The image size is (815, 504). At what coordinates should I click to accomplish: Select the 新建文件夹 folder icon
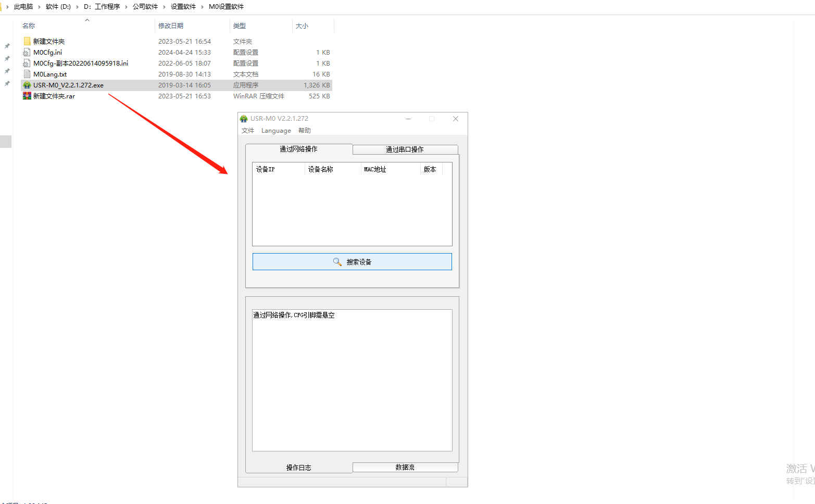27,41
